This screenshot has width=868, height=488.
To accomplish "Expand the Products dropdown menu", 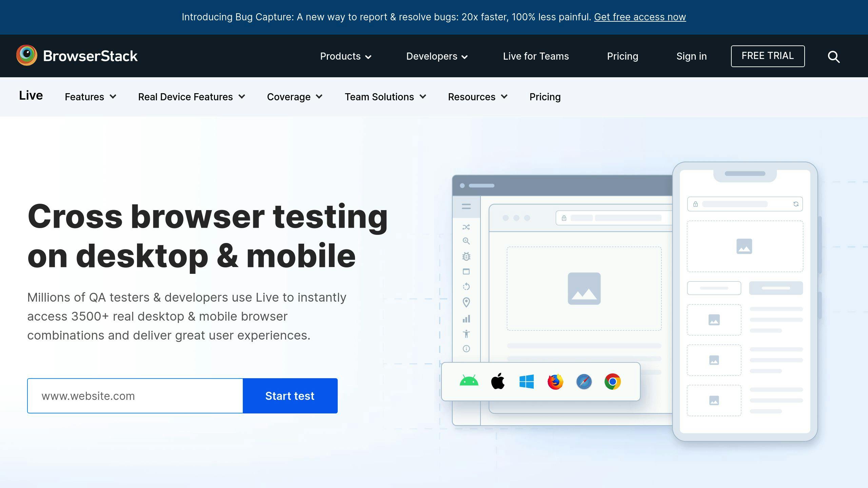I will pos(346,56).
